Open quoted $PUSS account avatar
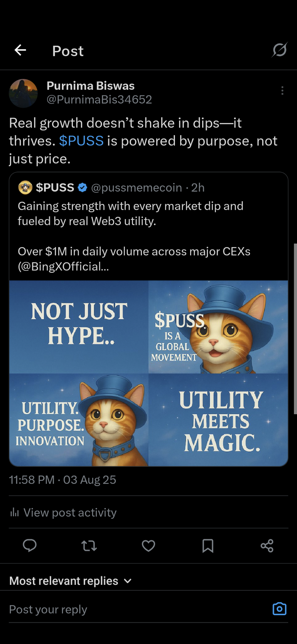Image resolution: width=297 pixels, height=644 pixels. [x=25, y=187]
